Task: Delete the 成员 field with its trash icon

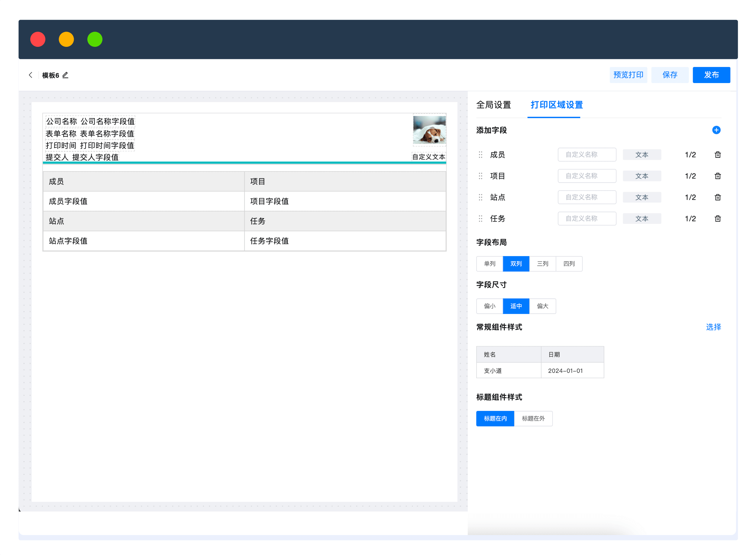Action: click(717, 155)
